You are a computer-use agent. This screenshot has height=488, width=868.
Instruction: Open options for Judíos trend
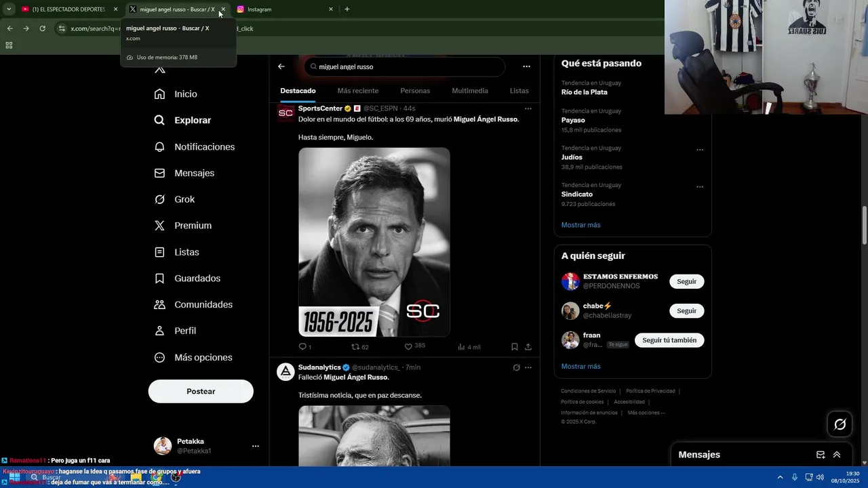click(700, 150)
